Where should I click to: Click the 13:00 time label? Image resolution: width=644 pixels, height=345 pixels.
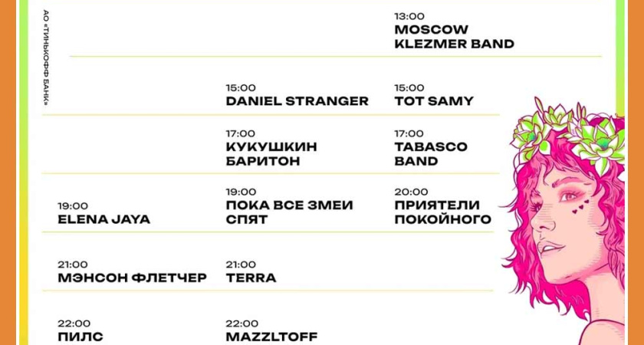pyautogui.click(x=409, y=16)
